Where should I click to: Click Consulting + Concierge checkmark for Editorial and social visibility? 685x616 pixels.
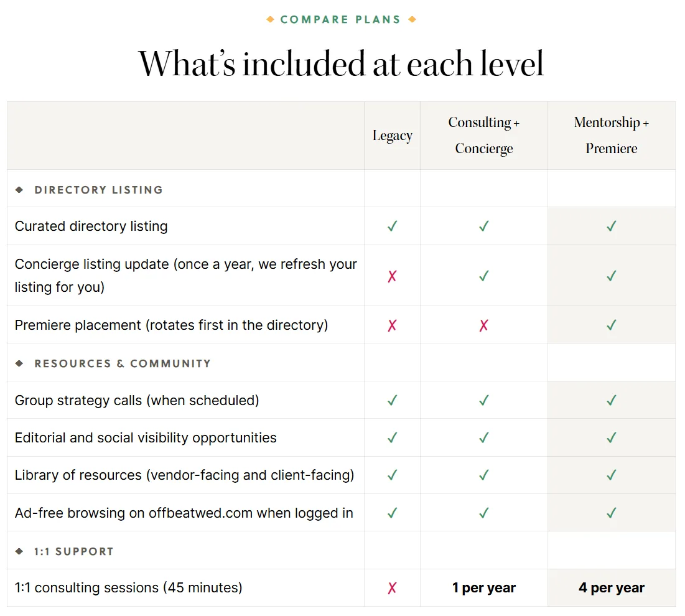(x=483, y=438)
